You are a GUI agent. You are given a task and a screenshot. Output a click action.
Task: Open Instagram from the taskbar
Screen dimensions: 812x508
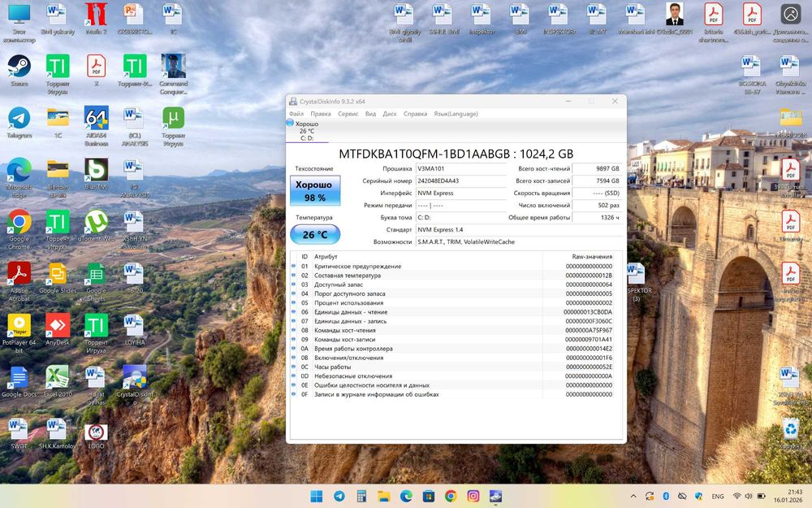click(473, 496)
